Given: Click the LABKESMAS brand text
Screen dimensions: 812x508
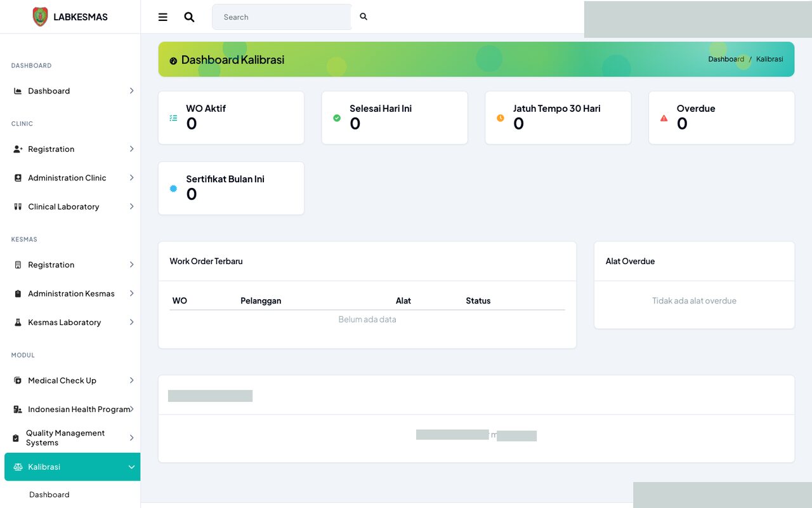Looking at the screenshot, I should click(x=81, y=17).
